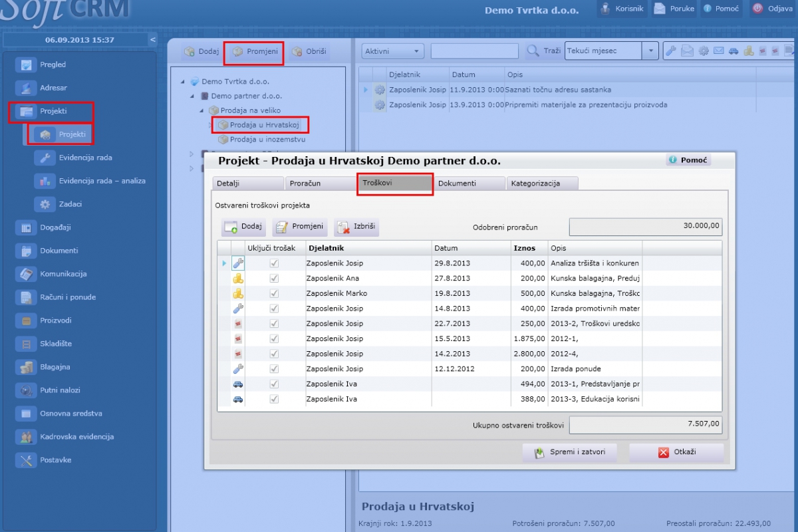Open the Tekući mjesec period dropdown arrow
The width and height of the screenshot is (798, 532).
pos(650,51)
